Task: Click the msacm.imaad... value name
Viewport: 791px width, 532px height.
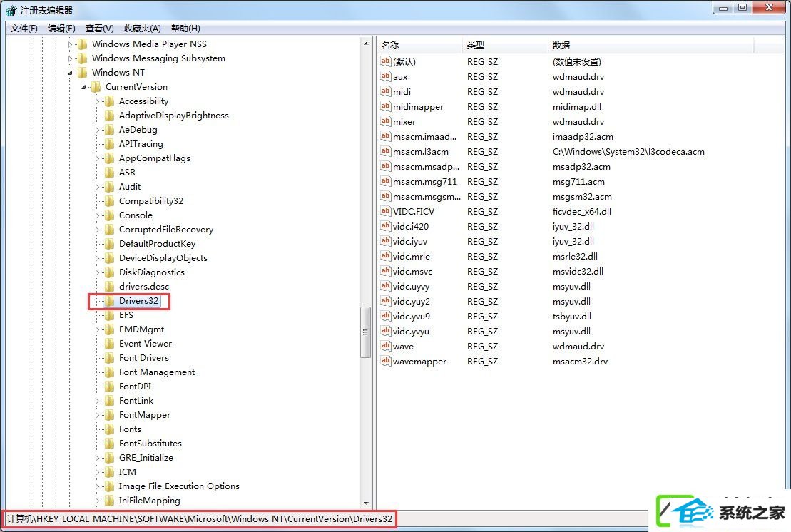Action: [x=425, y=137]
